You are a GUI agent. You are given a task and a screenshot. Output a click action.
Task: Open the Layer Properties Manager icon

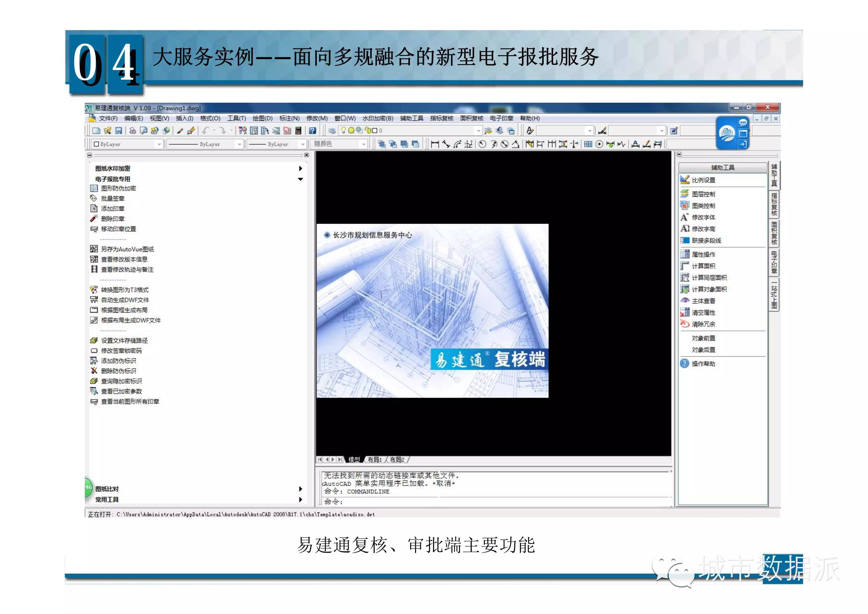(x=332, y=131)
